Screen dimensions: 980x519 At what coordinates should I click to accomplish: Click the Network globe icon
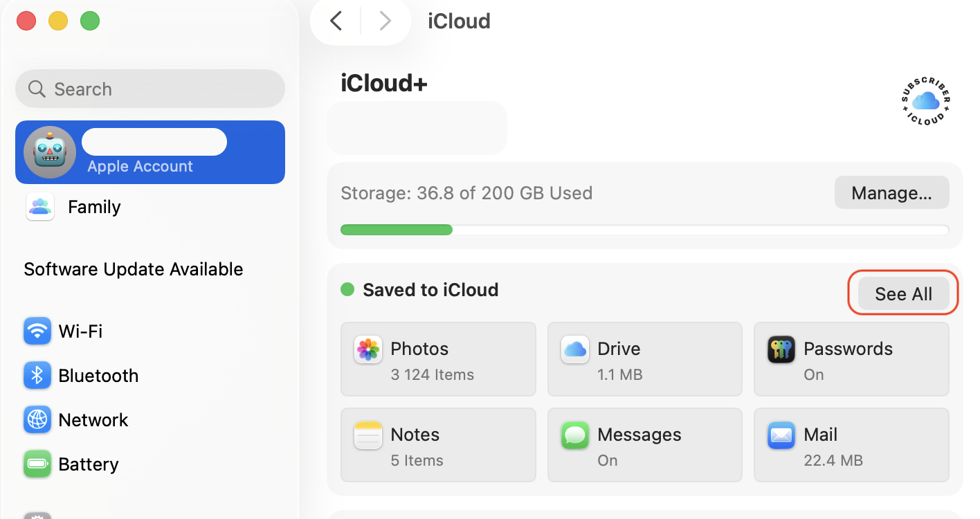37,419
